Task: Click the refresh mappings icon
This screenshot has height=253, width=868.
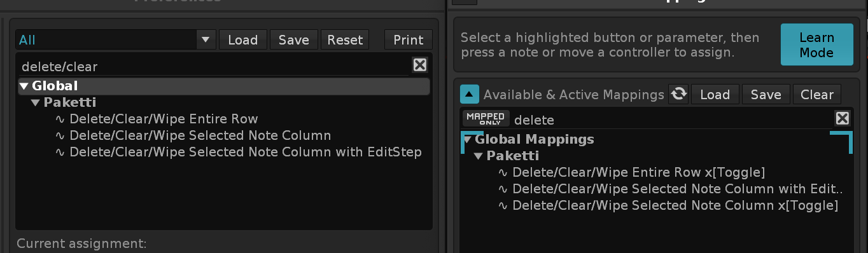Action: tap(679, 94)
